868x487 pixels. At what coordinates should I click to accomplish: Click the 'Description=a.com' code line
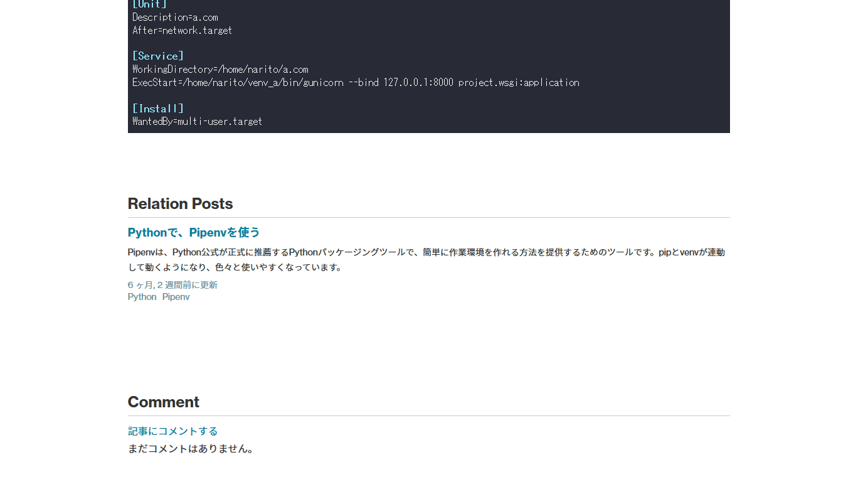(175, 17)
